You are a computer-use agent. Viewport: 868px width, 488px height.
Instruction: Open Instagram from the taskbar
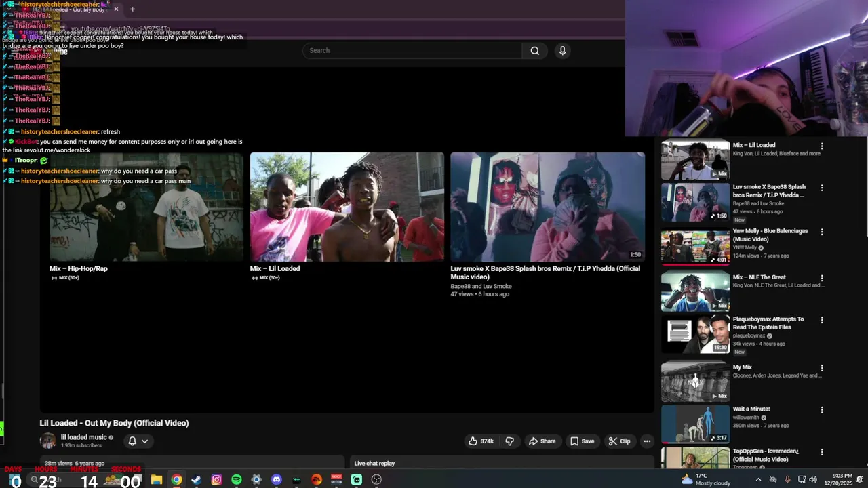(x=216, y=480)
